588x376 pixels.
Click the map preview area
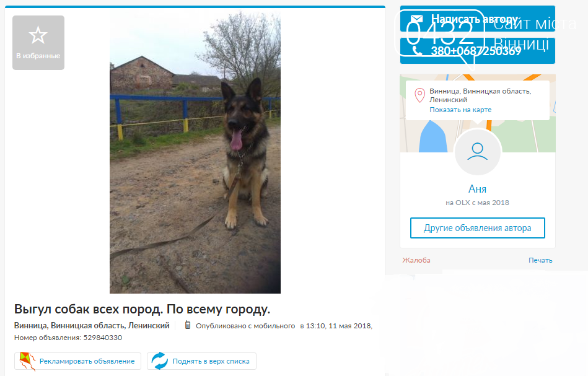tap(477, 113)
